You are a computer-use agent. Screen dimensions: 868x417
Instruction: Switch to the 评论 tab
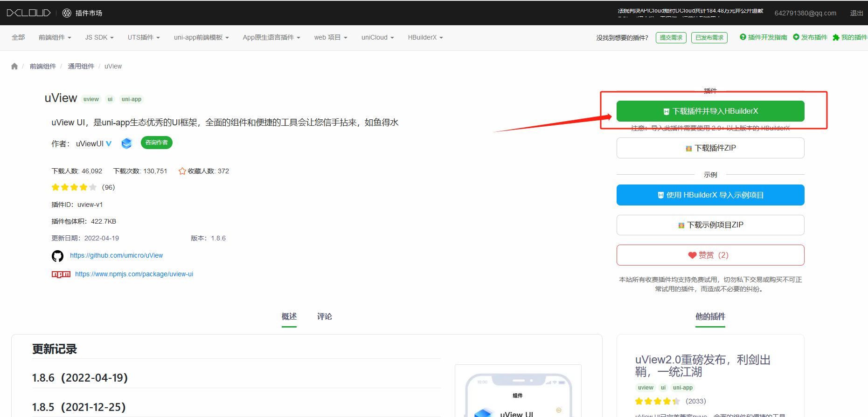(x=325, y=317)
